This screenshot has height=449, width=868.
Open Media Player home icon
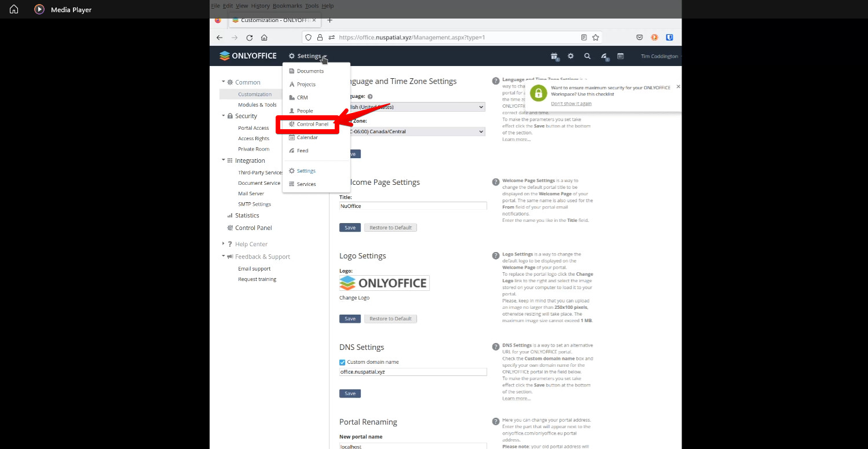14,9
